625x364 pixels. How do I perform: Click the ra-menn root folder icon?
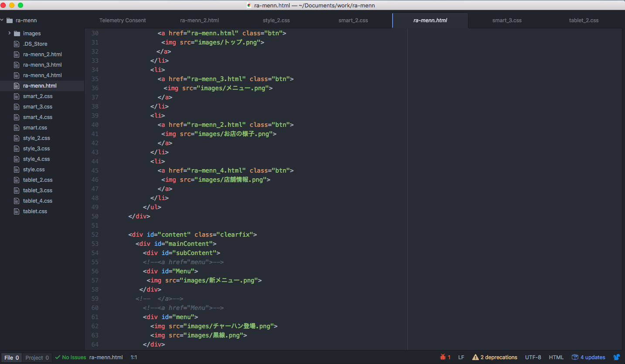point(10,20)
